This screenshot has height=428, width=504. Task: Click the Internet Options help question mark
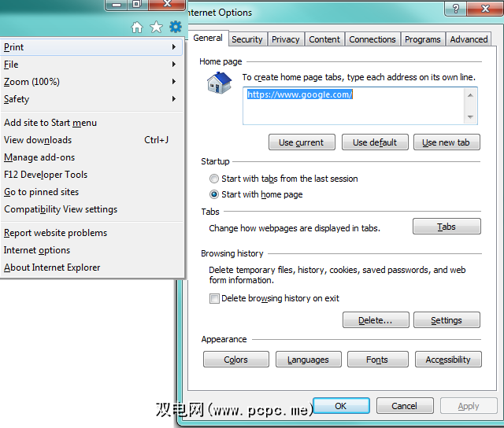pos(455,8)
